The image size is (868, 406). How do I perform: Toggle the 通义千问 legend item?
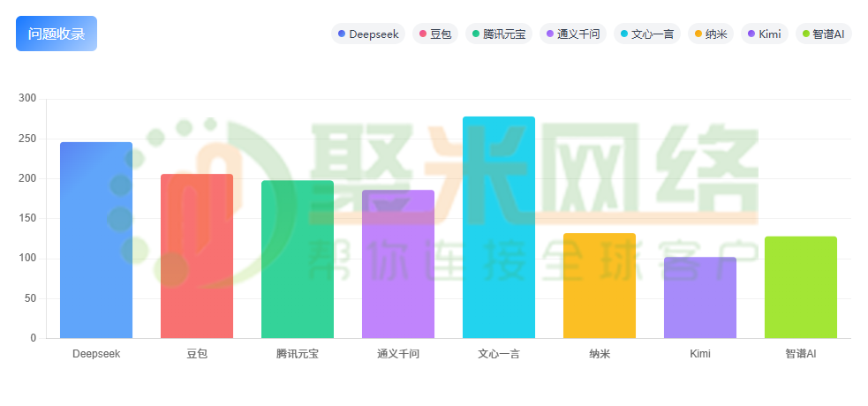pos(573,34)
